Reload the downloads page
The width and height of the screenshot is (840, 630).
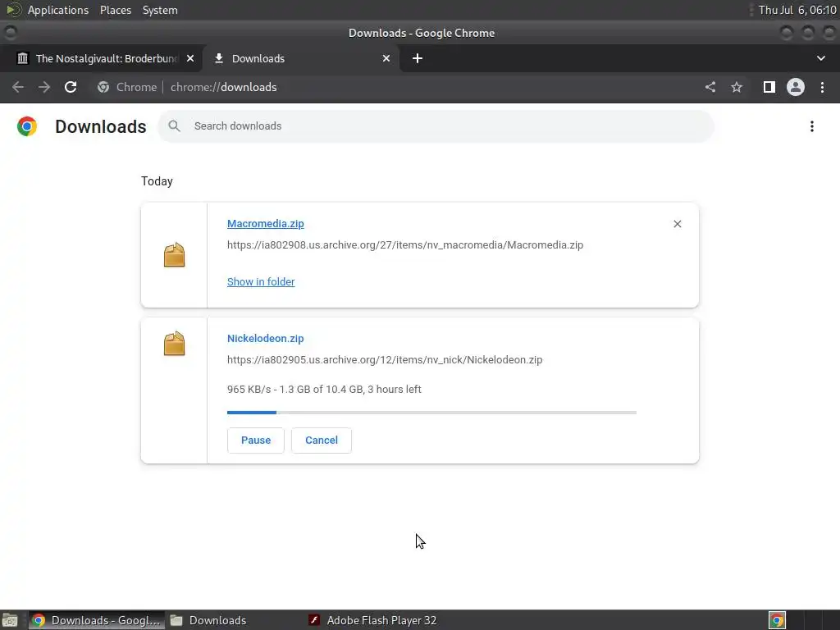(x=71, y=87)
